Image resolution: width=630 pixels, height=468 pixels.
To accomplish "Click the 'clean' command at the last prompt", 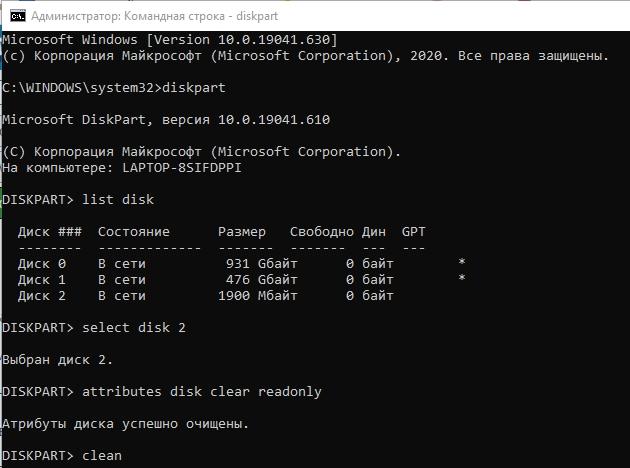I will point(102,456).
